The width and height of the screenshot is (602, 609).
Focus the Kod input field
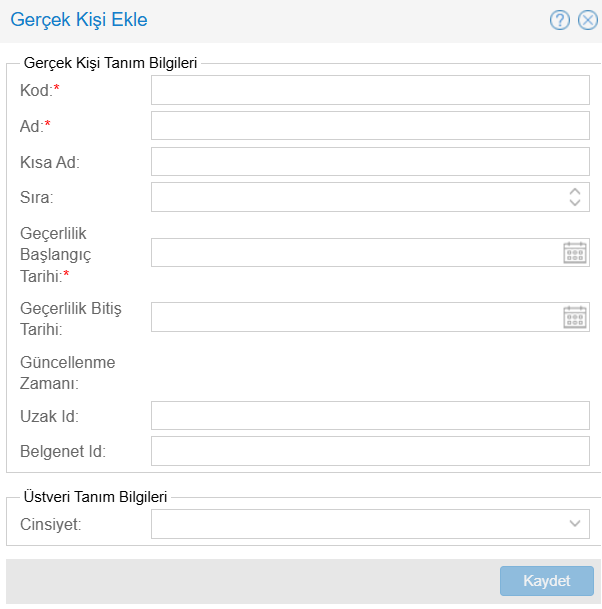tap(370, 90)
